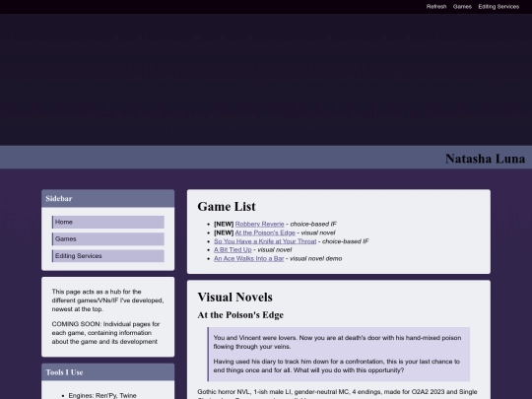Click the Visual Novels heading
This screenshot has width=532, height=399.
point(234,297)
